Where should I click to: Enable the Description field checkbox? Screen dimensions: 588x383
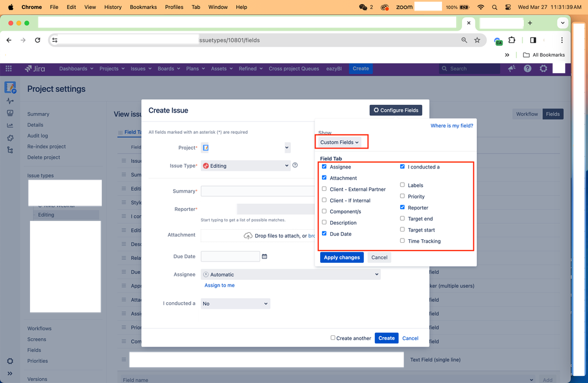tap(324, 222)
